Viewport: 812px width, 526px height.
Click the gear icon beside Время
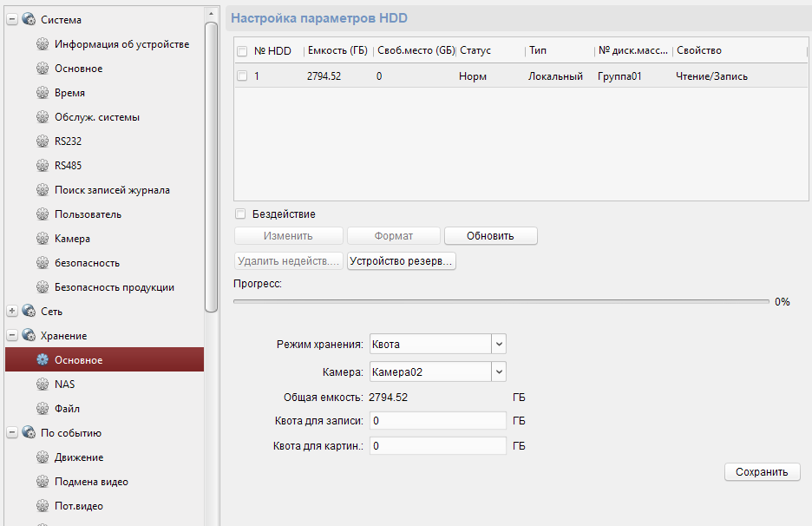tap(42, 93)
